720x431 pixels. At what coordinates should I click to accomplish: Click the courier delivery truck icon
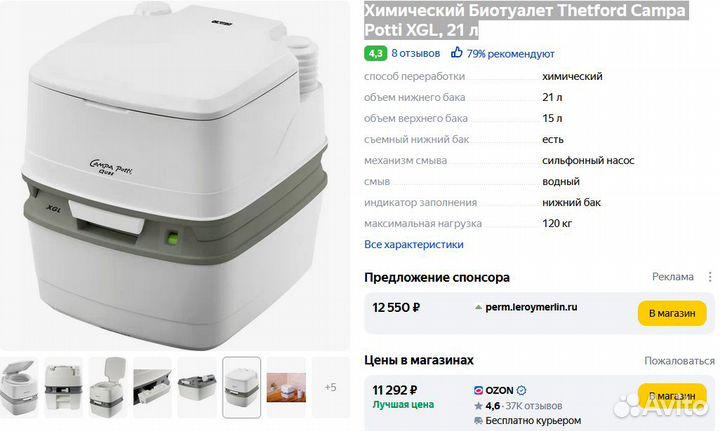478,420
